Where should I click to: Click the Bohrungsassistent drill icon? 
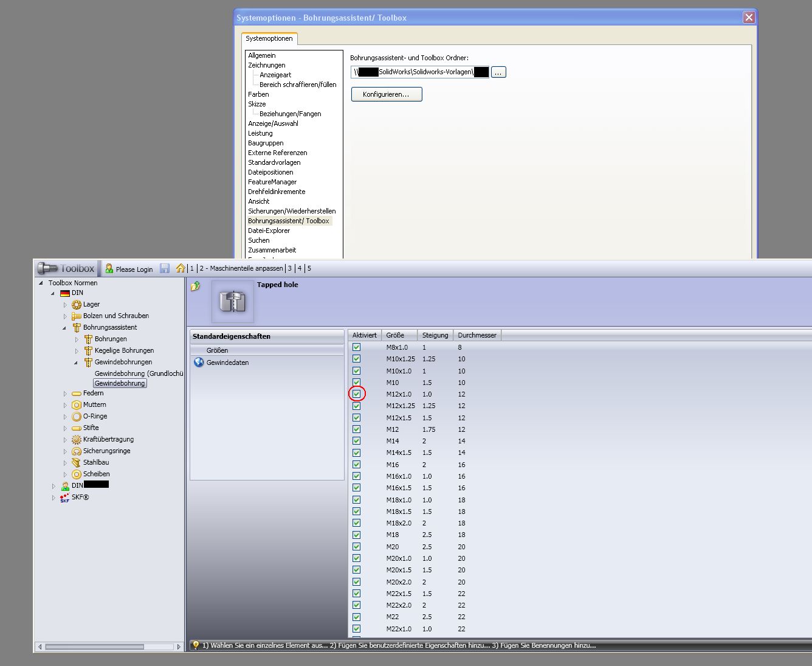click(77, 328)
